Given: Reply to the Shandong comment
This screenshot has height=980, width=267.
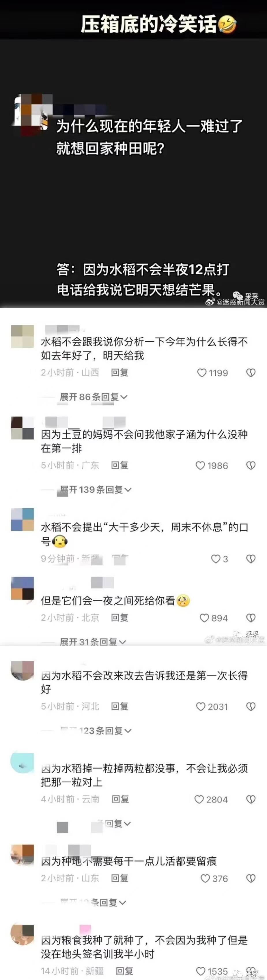Looking at the screenshot, I should 120,878.
